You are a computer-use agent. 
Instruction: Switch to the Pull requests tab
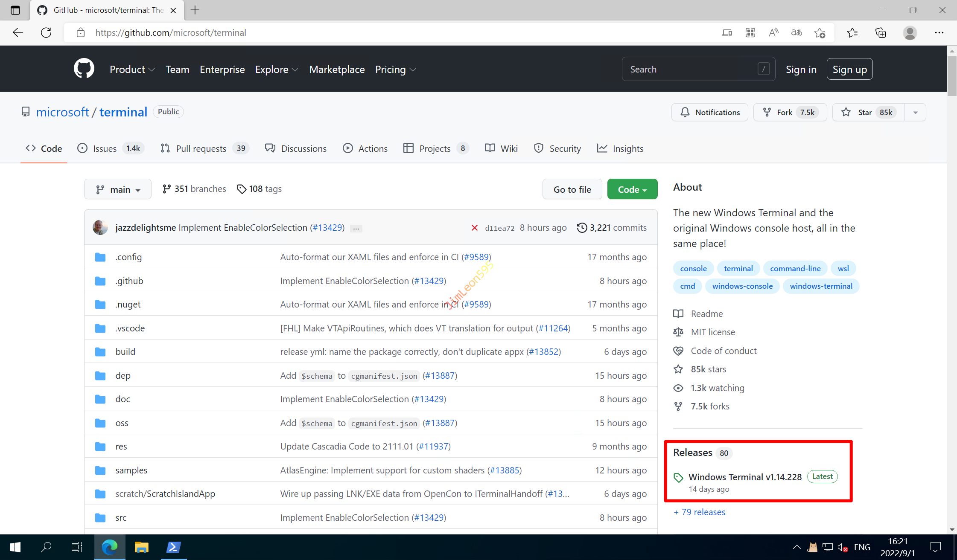[201, 148]
